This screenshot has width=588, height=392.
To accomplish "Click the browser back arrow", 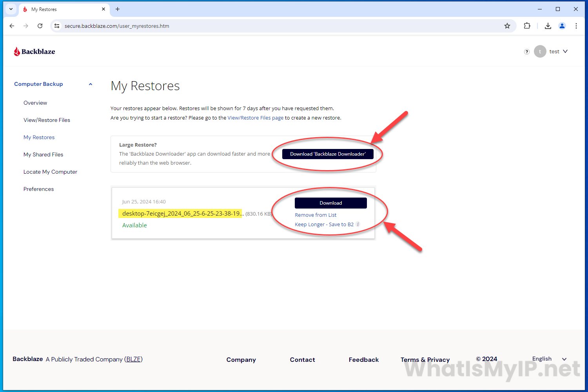I will [12, 26].
